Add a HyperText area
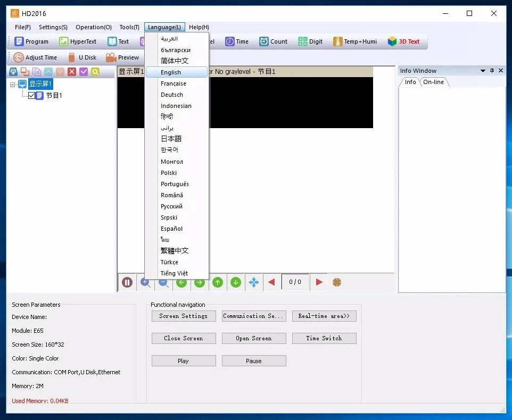Image resolution: width=512 pixels, height=420 pixels. click(x=78, y=41)
